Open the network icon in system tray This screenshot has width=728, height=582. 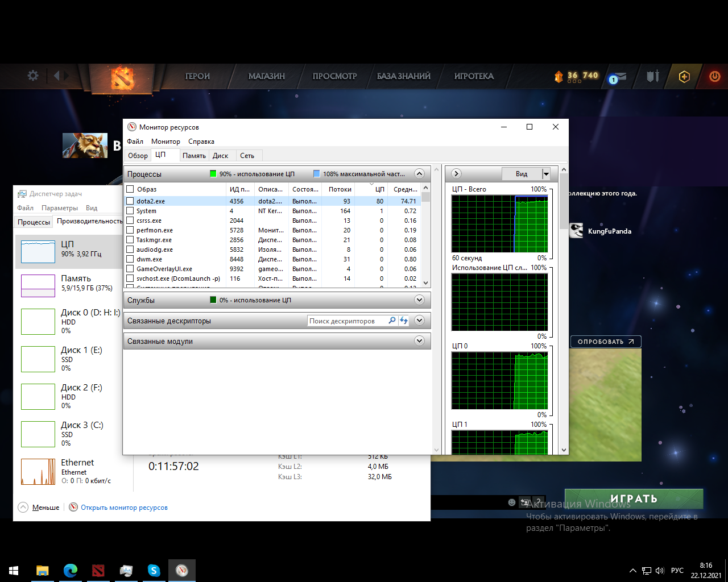click(x=647, y=571)
